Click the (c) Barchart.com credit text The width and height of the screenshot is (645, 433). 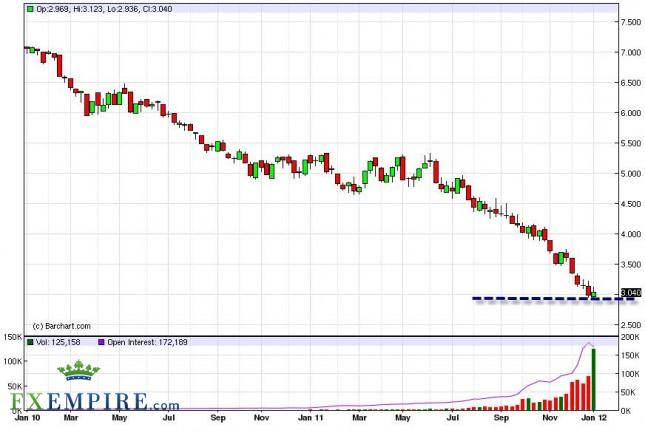click(x=61, y=326)
